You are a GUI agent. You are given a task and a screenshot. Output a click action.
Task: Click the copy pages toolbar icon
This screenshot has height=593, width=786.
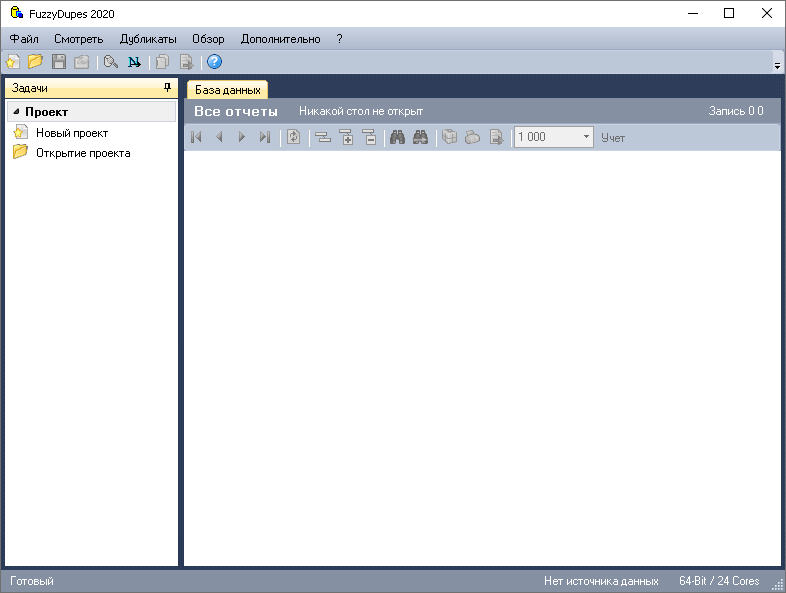(162, 62)
